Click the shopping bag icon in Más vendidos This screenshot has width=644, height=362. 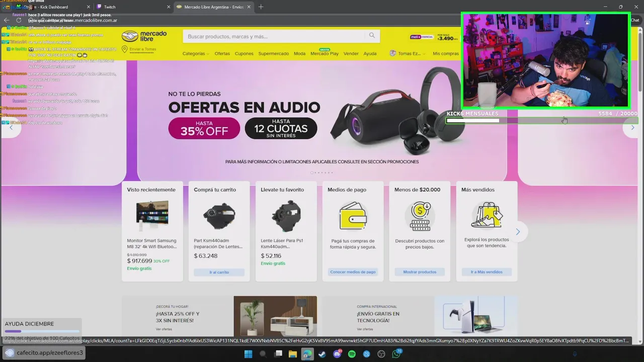pyautogui.click(x=487, y=215)
